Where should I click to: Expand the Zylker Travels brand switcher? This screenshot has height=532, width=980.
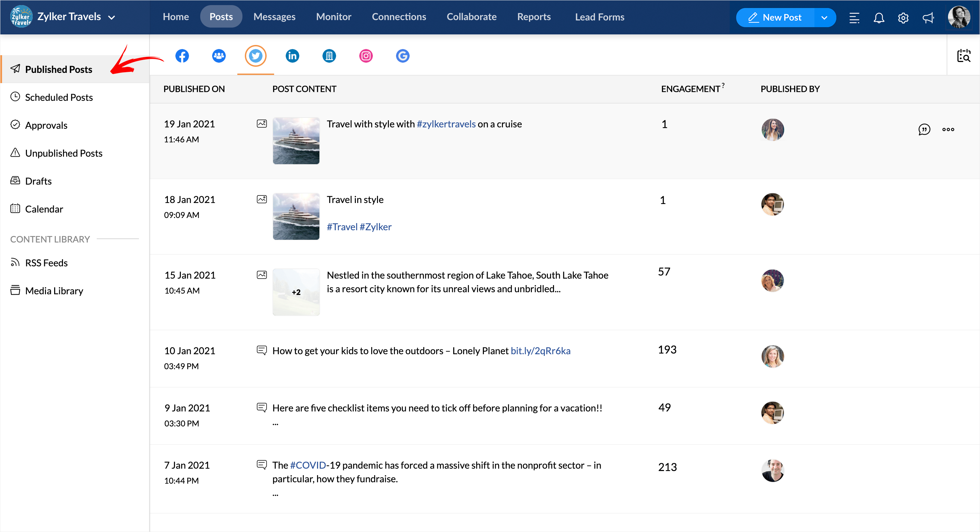click(111, 17)
